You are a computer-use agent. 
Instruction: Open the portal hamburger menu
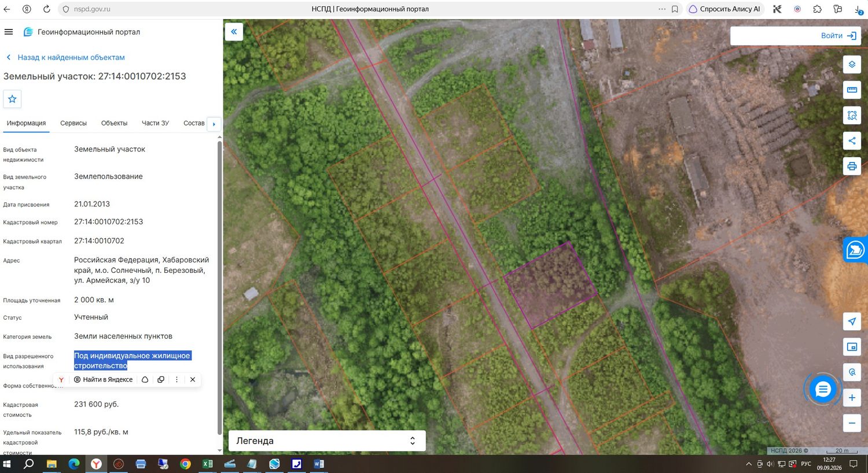[9, 32]
